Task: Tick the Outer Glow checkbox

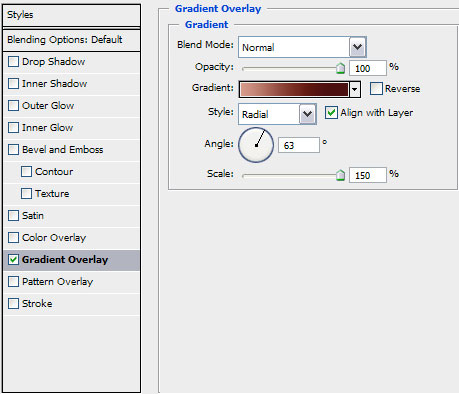Action: 13,106
